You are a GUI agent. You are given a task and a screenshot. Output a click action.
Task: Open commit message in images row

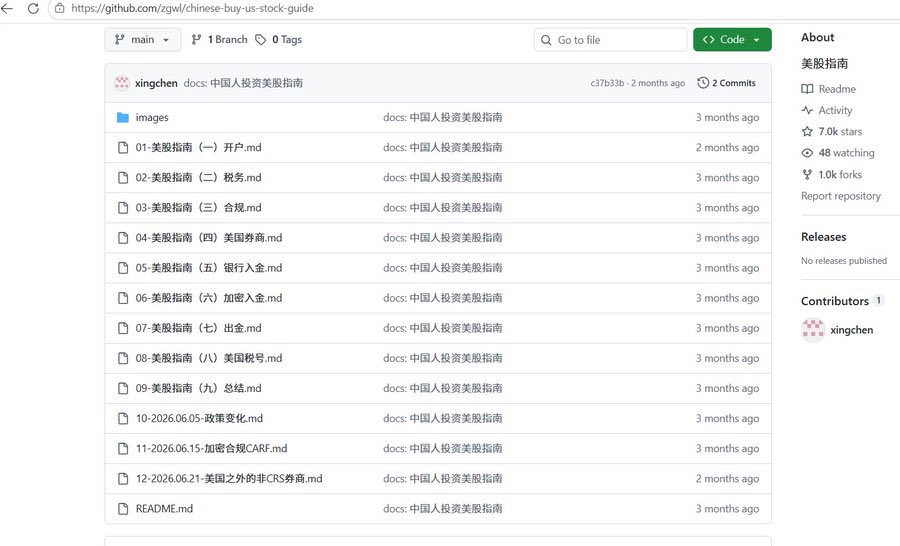pos(443,118)
